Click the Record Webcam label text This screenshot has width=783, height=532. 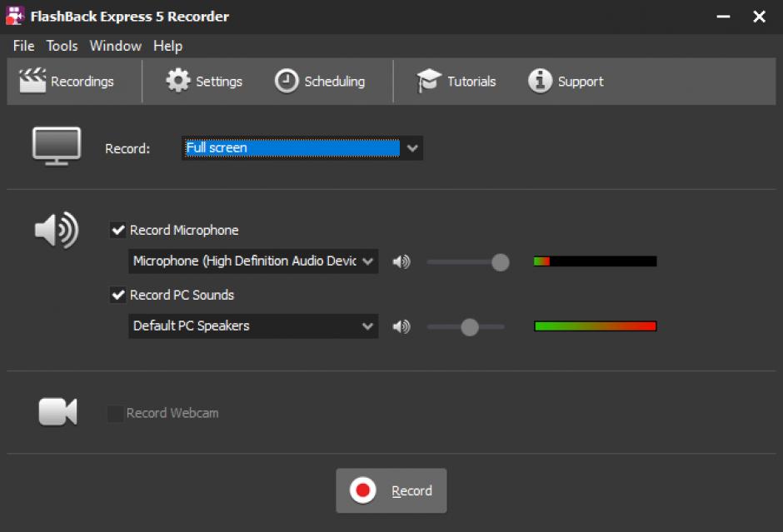point(172,413)
